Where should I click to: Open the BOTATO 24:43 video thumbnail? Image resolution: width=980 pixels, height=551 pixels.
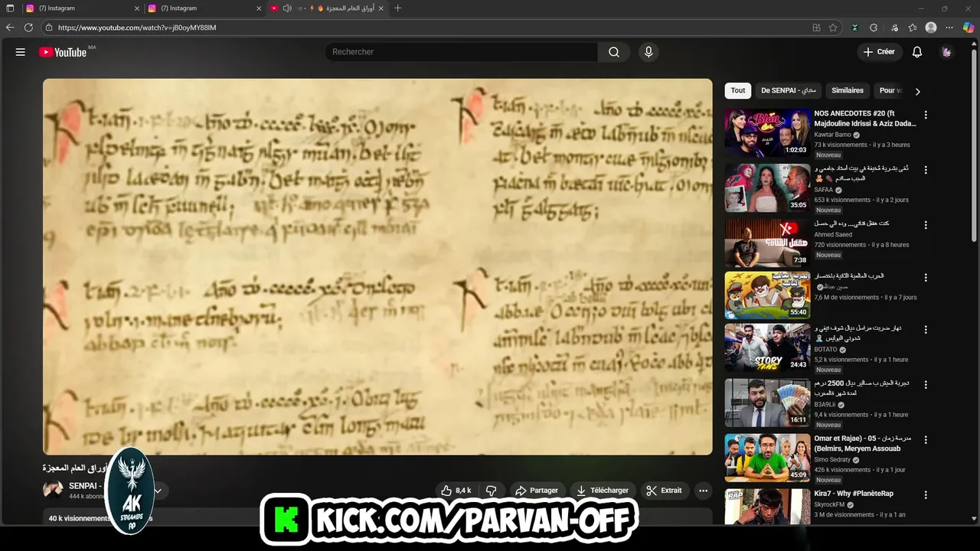pyautogui.click(x=767, y=347)
